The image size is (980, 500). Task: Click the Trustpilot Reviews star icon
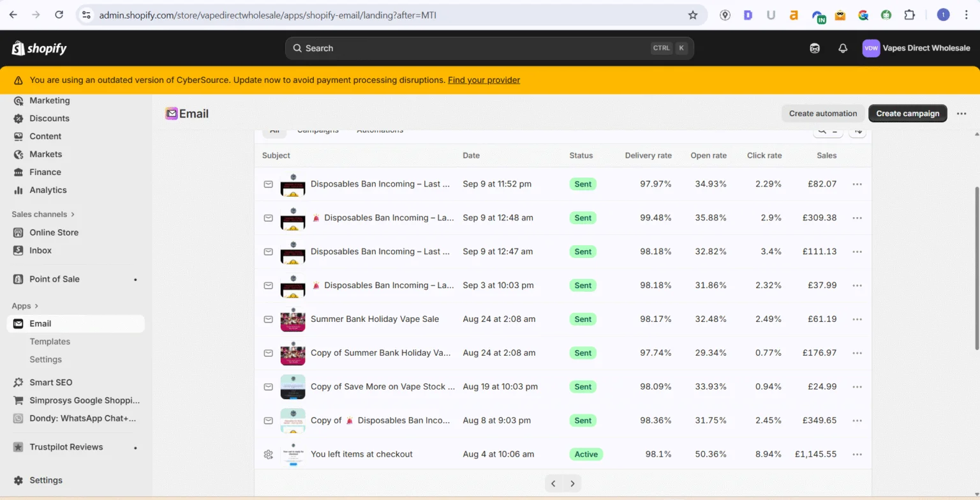pyautogui.click(x=18, y=447)
